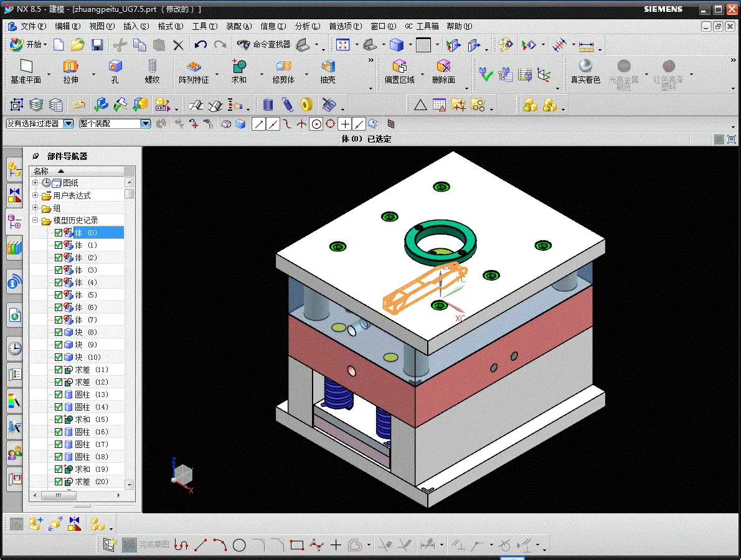This screenshot has width=741, height=560.
Task: Click the 红色高泽塑料 material sphere
Action: [x=668, y=75]
